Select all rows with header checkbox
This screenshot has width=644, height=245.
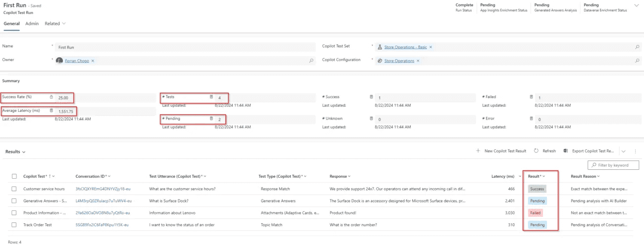(x=14, y=176)
